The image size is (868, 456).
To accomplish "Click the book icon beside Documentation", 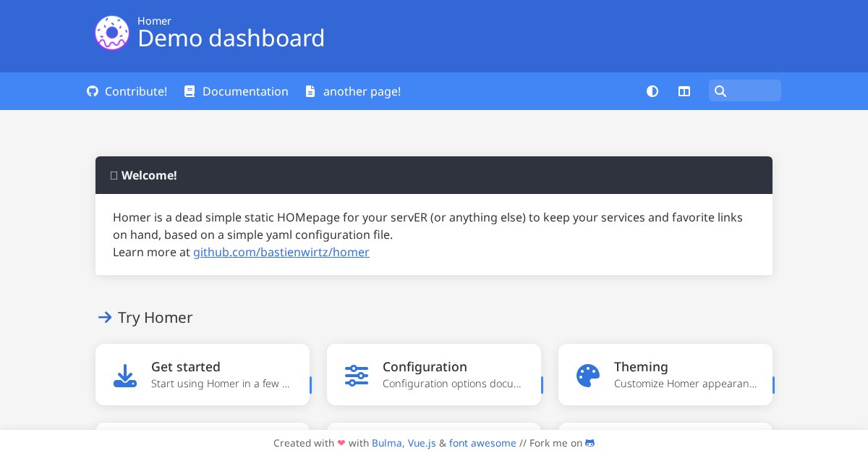I will click(190, 91).
